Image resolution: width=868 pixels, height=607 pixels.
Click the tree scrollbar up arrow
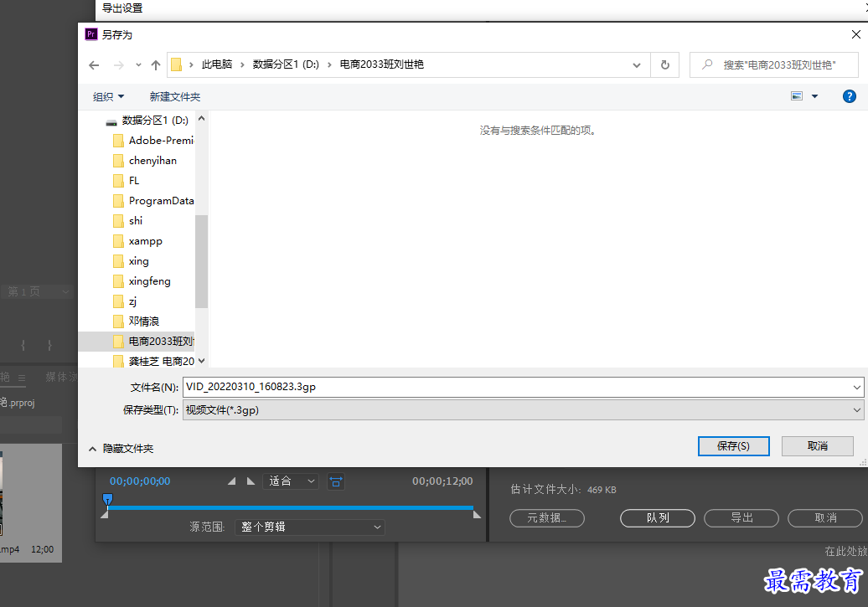[201, 118]
